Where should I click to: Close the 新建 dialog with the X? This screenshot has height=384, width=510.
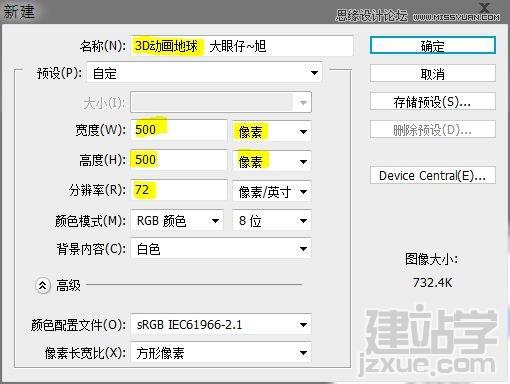coord(484,7)
